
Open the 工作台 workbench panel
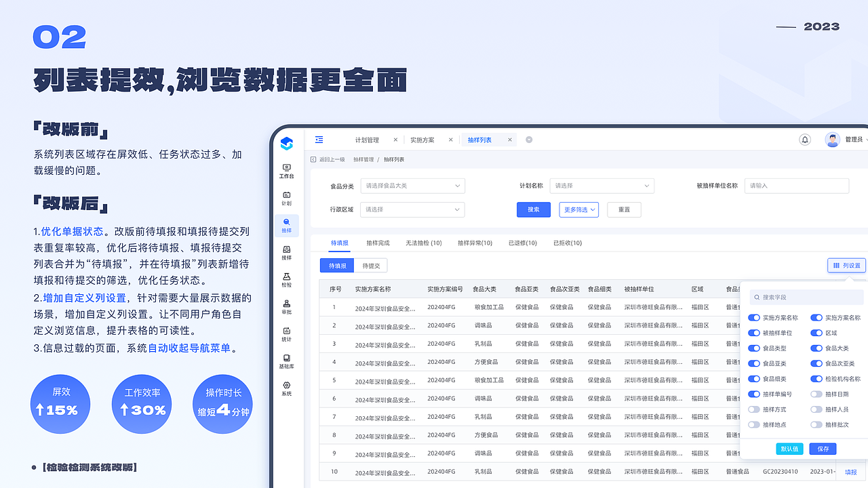[286, 169]
